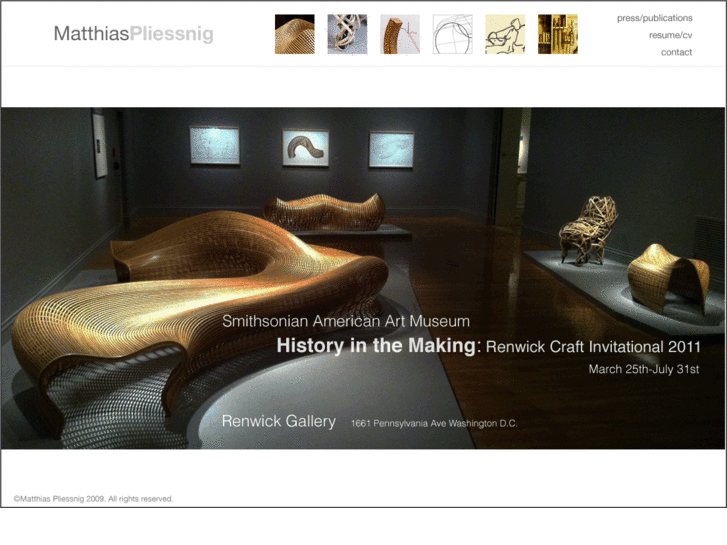Image resolution: width=727 pixels, height=545 pixels.
Task: Click the Renwick Gallery exhibition banner image
Action: pos(363,278)
